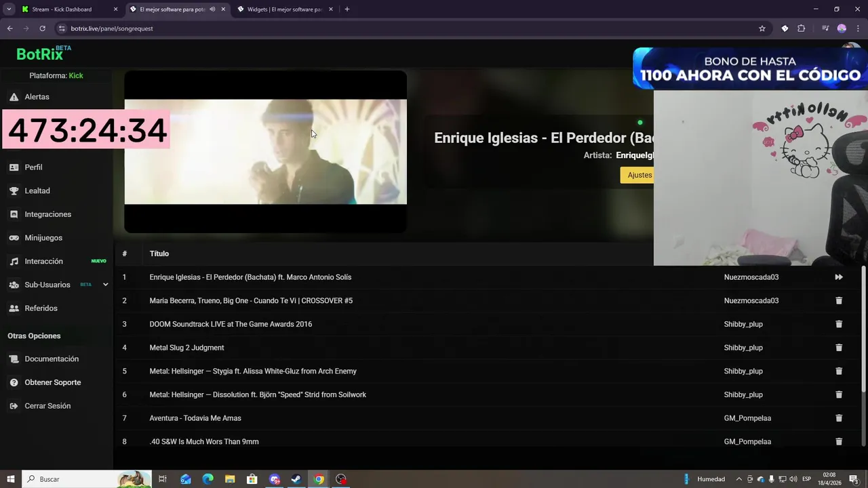Open the Chrome three-dot menu

pyautogui.click(x=858, y=28)
